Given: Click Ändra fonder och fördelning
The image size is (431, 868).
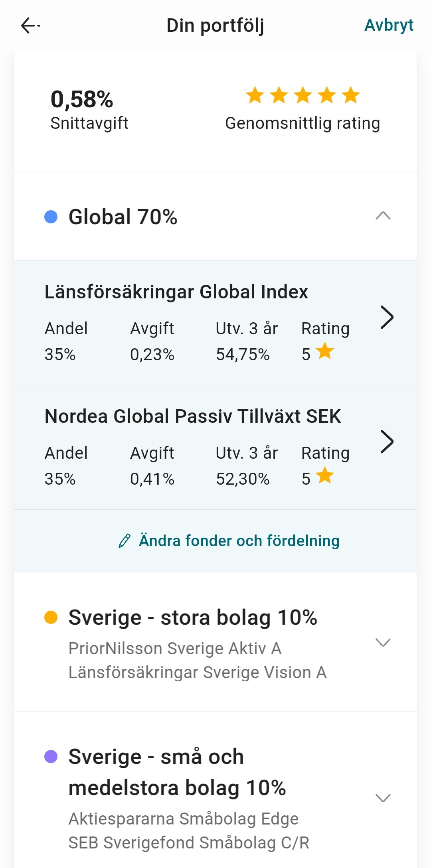Looking at the screenshot, I should point(239,541).
